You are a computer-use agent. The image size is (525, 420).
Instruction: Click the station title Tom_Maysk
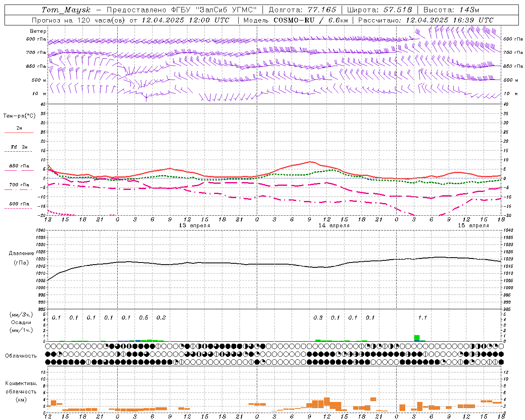click(66, 10)
